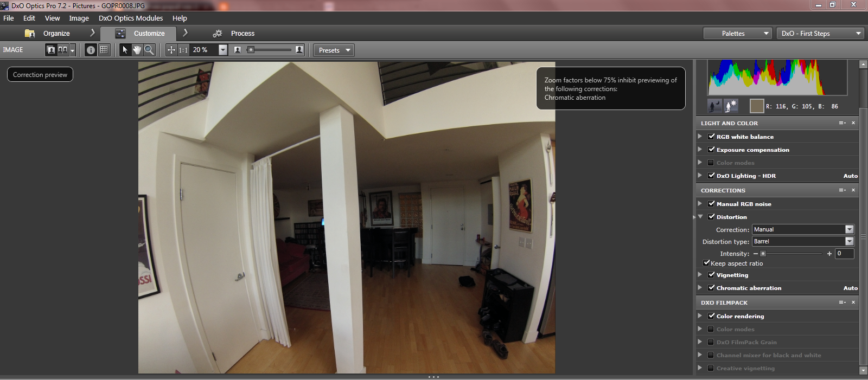Open DxO FilmPack palette options menu
This screenshot has width=868, height=380.
[x=842, y=302]
